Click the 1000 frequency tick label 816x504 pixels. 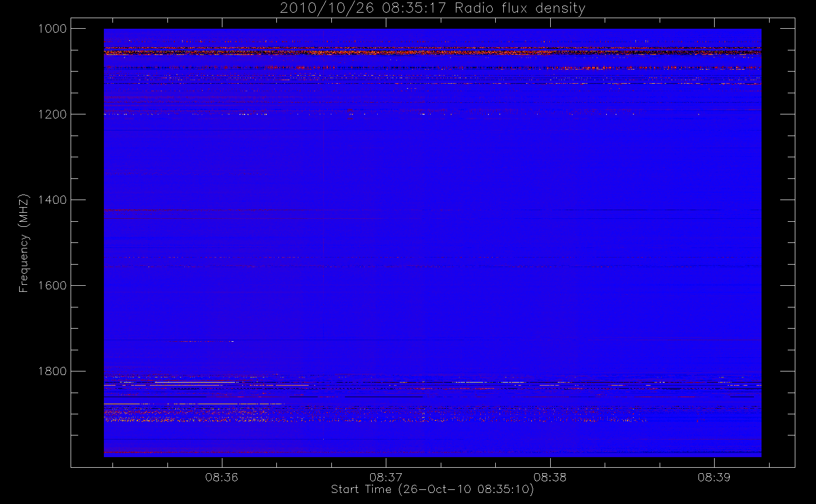[53, 29]
